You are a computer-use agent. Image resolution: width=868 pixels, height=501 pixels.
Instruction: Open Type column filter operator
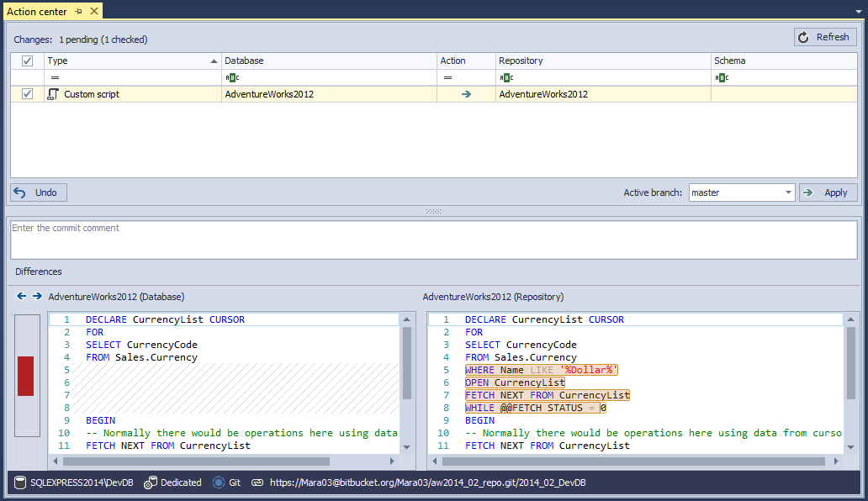[56, 77]
